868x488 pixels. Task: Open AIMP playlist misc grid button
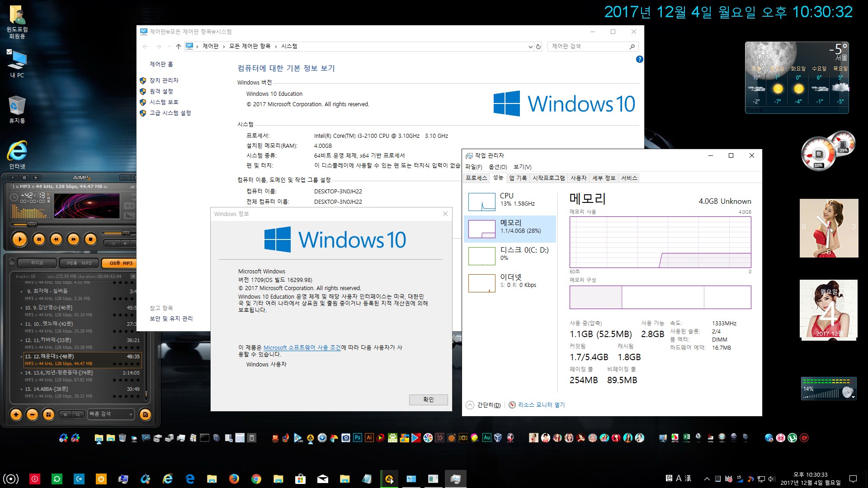point(48,414)
